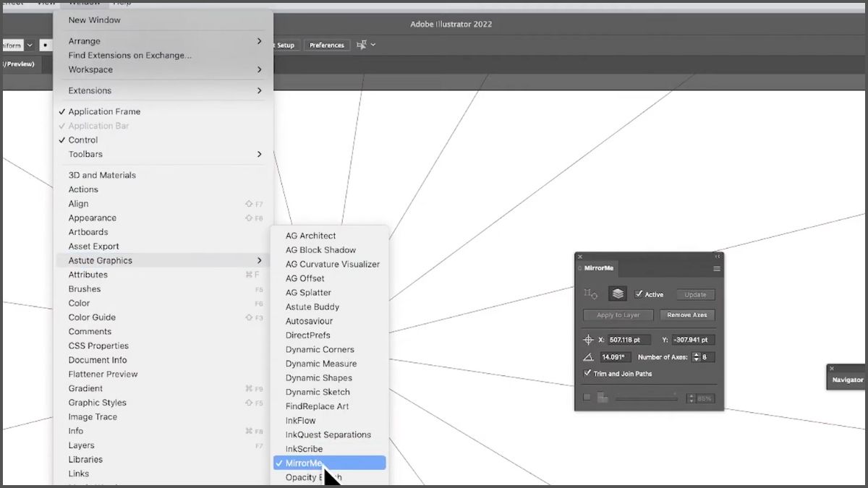This screenshot has width=868, height=488.
Task: Click the Apply to Layer button
Action: pyautogui.click(x=618, y=315)
